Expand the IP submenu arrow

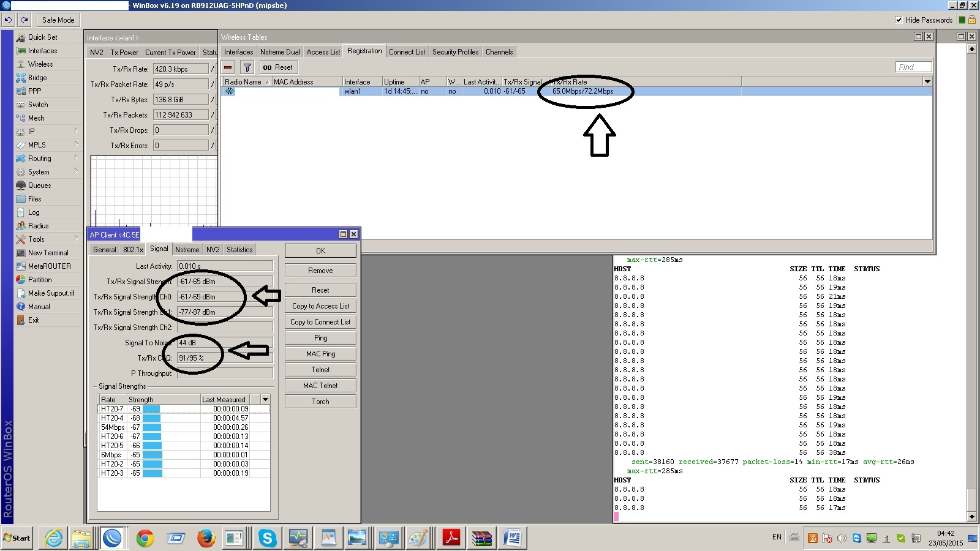tap(76, 131)
